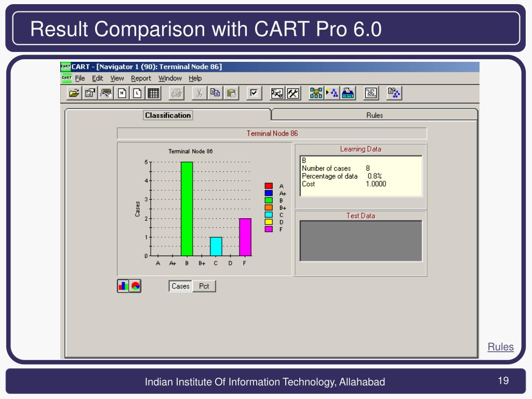Viewport: 532px width, 399px height.
Task: Click slide number 19
Action: click(x=503, y=381)
